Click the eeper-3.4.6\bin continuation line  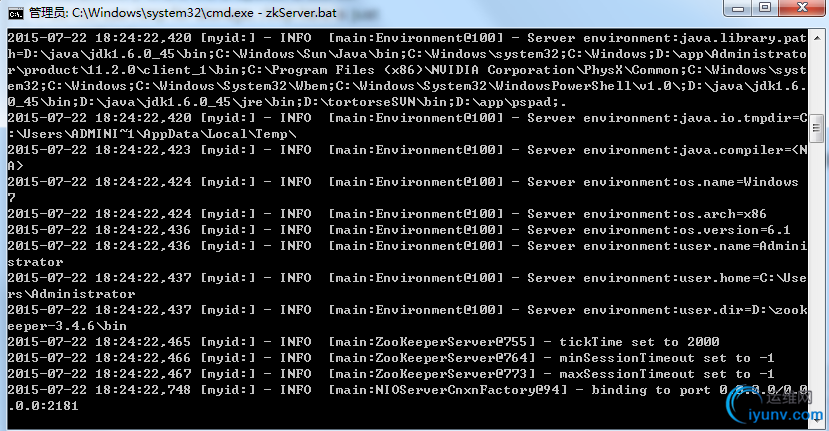tap(67, 326)
